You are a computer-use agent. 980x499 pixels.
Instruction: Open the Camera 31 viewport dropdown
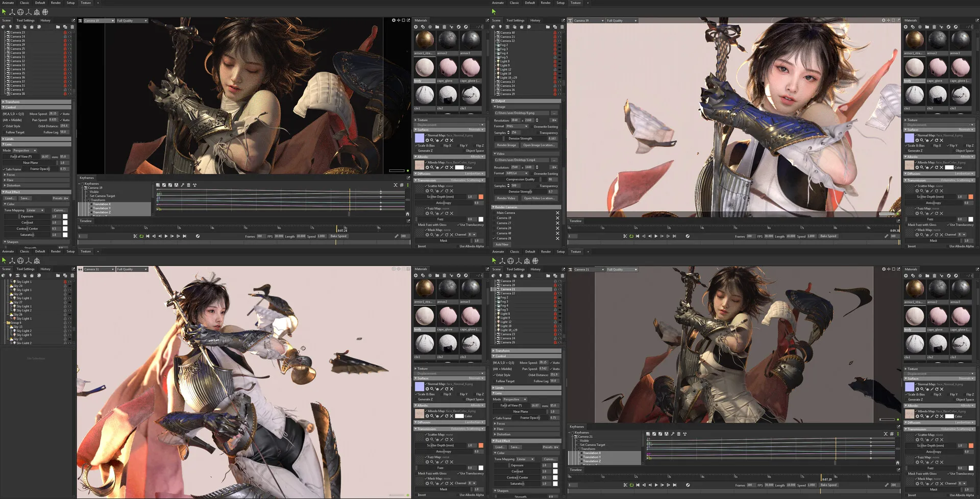point(99,269)
